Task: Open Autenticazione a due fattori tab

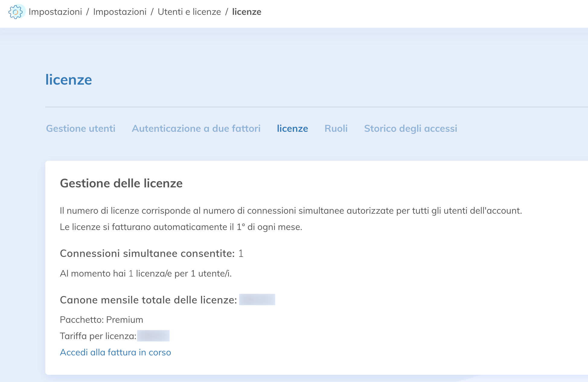Action: (196, 128)
